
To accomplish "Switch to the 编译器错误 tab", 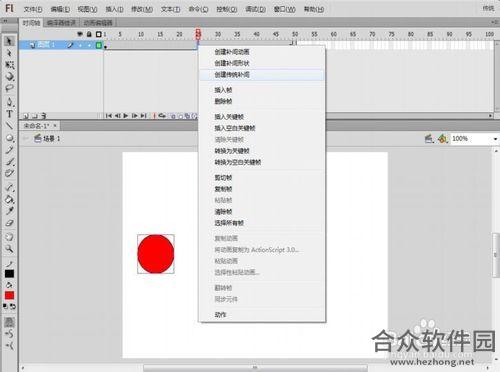I will 61,23.
